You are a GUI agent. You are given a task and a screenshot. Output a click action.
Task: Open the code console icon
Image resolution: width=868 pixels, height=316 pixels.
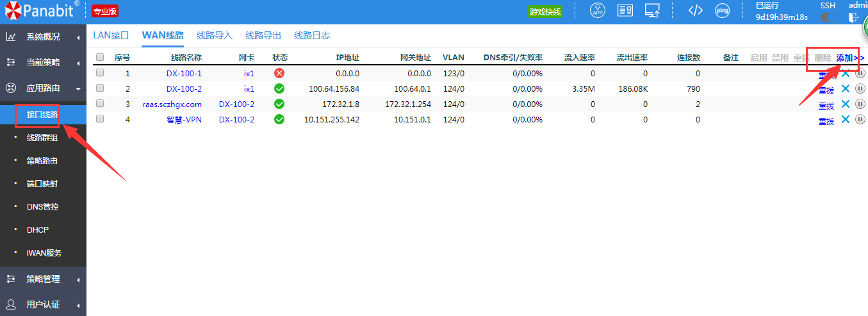point(695,11)
